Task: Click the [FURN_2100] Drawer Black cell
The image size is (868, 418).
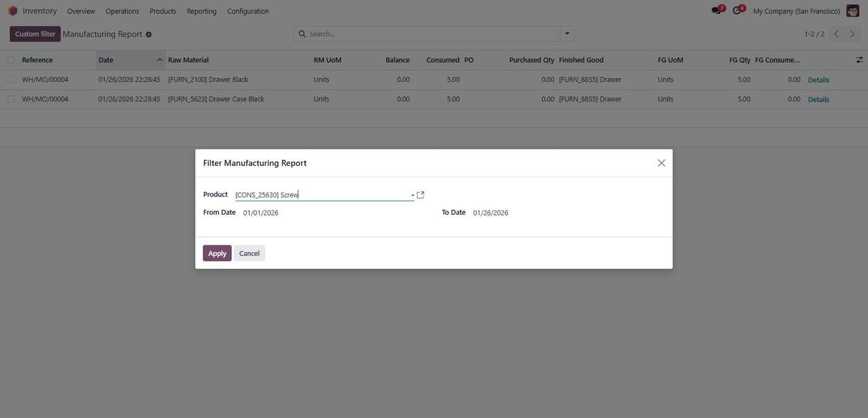Action: [208, 80]
